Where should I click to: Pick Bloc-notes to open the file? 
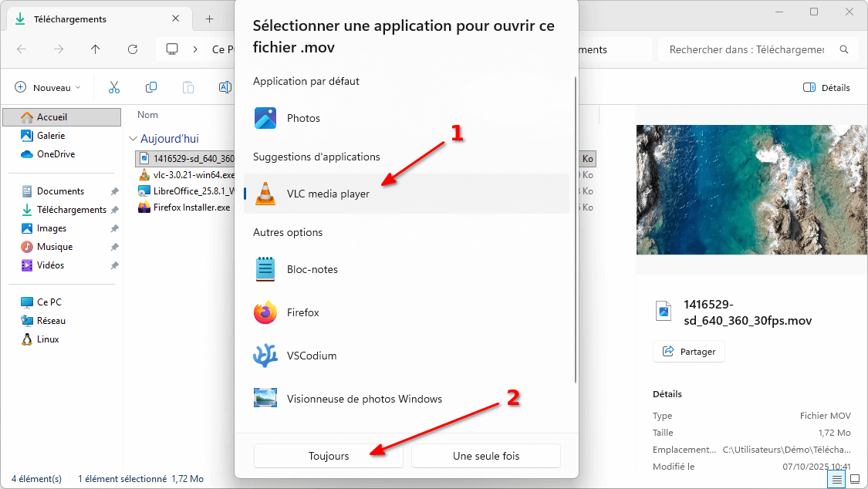coord(312,269)
